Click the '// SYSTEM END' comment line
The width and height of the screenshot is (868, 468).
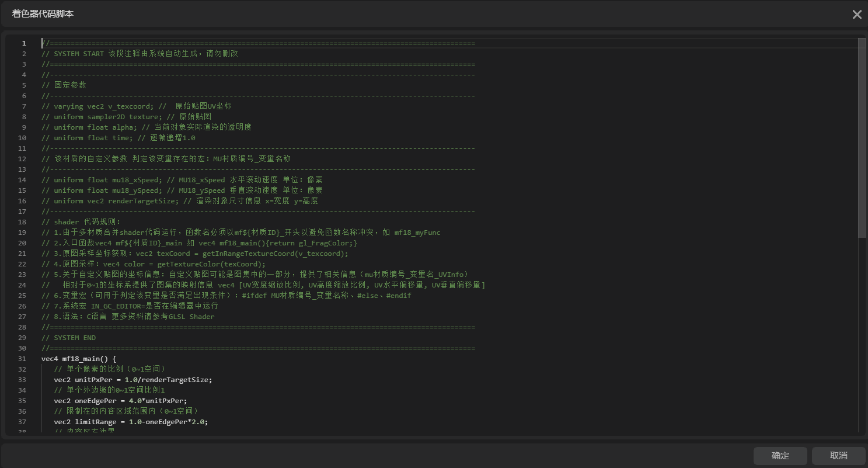(68, 338)
